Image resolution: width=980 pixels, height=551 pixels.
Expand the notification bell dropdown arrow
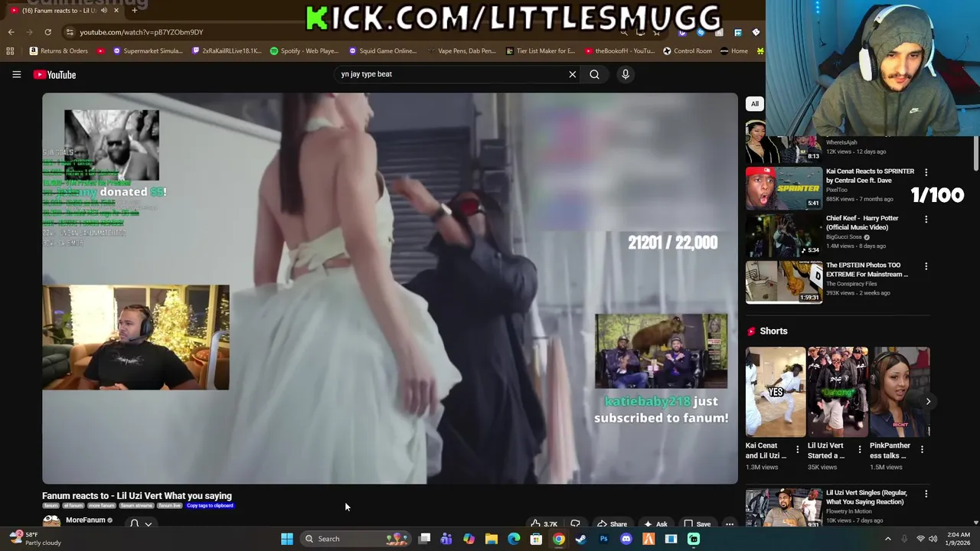[x=148, y=524]
